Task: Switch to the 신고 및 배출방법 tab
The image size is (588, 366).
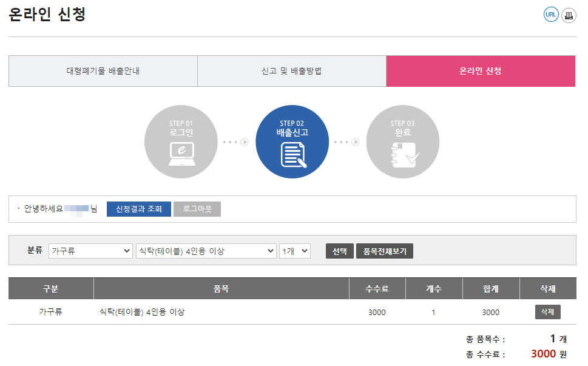Action: tap(292, 71)
